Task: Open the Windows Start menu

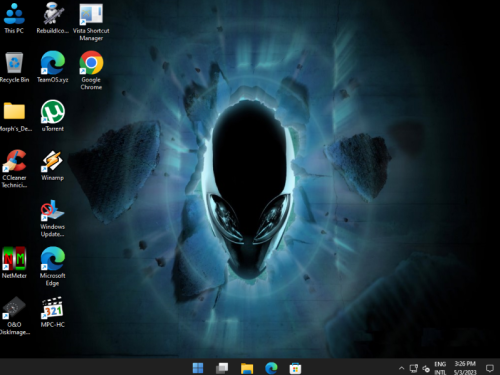Action: tap(198, 368)
